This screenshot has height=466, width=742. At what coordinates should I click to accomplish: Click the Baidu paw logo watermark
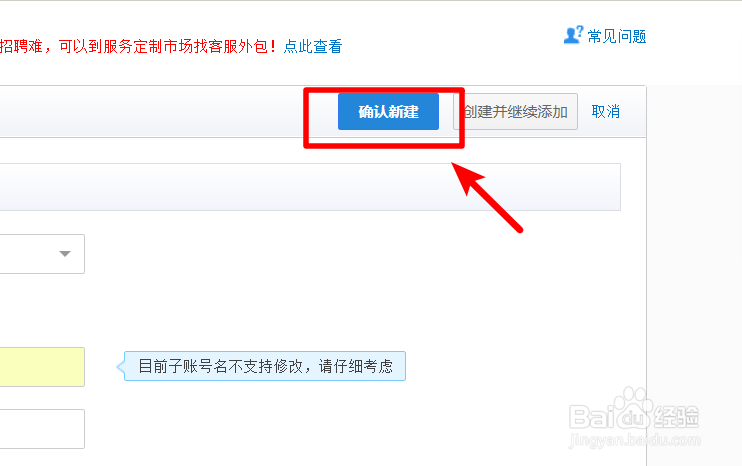[x=634, y=408]
